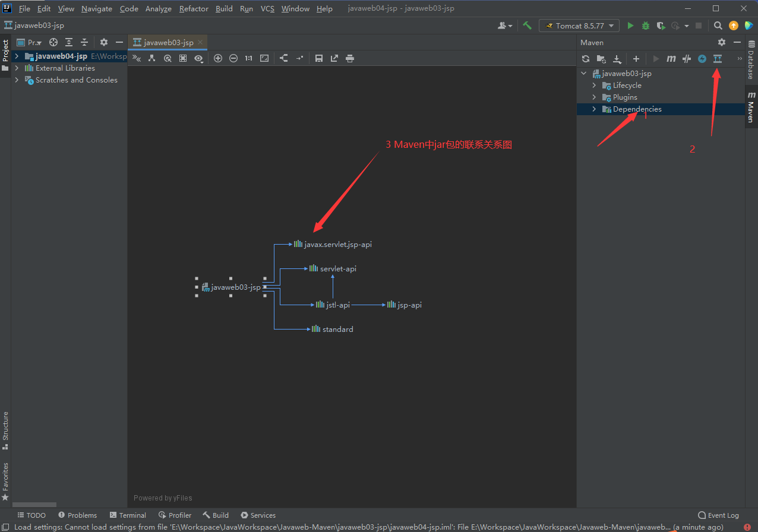The width and height of the screenshot is (758, 532).
Task: Click the Execute Maven Goal icon
Action: (x=671, y=59)
